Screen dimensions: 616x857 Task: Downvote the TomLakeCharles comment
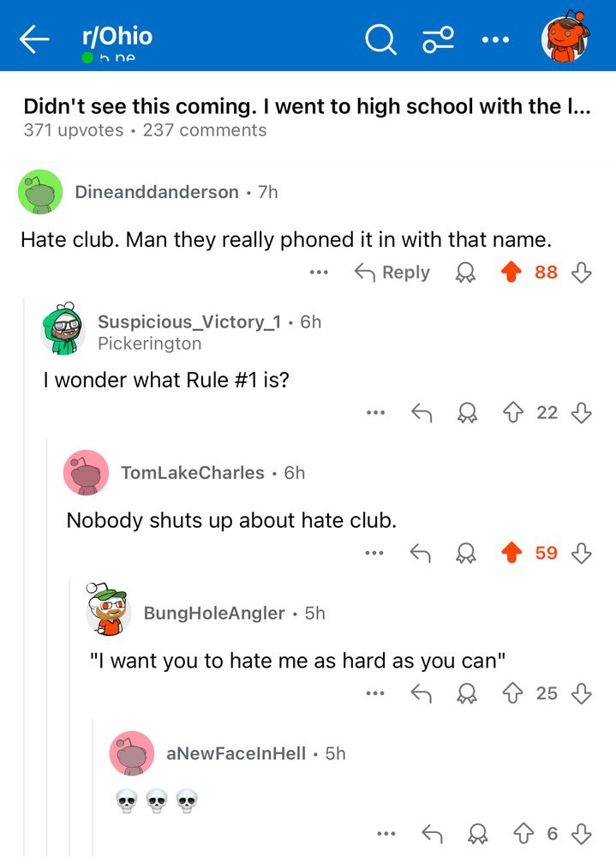coord(581,553)
